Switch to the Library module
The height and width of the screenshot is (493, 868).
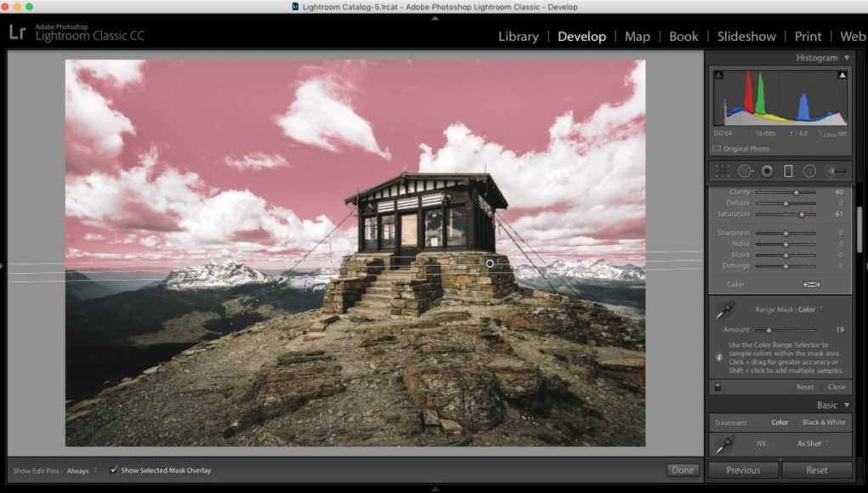click(518, 37)
